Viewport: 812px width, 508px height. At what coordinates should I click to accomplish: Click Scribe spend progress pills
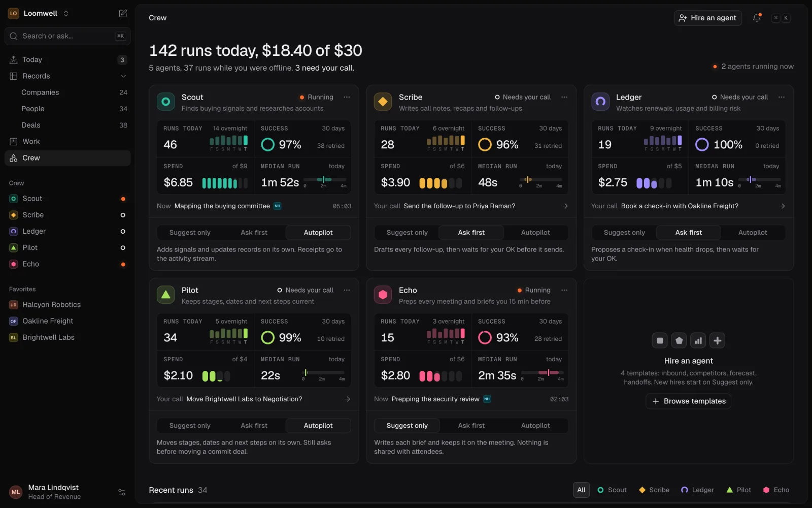(441, 183)
